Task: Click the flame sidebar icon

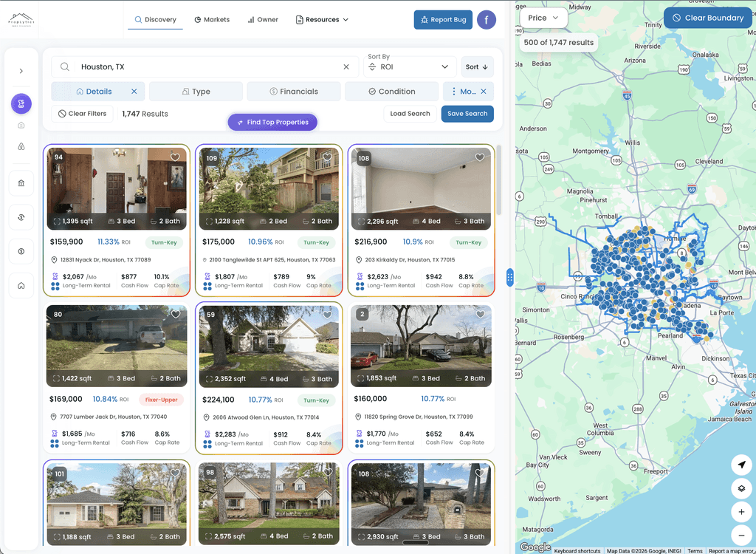Action: (x=21, y=146)
